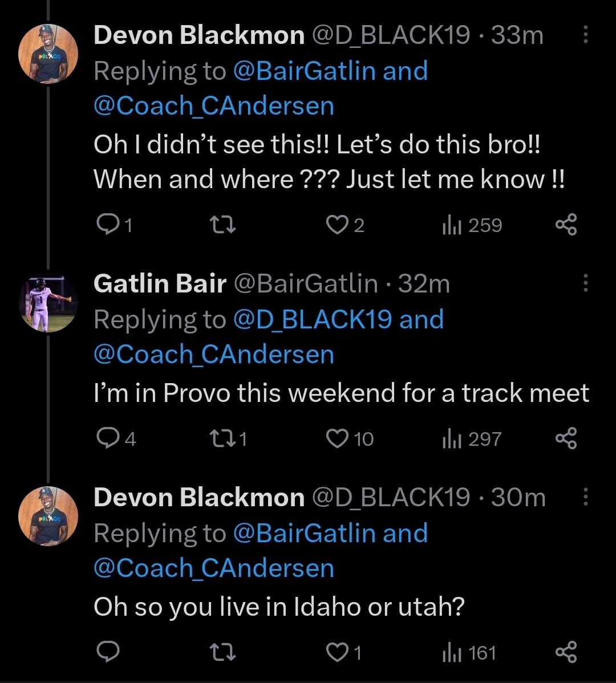Open Devon Blackmon's profile picture

pos(48,53)
